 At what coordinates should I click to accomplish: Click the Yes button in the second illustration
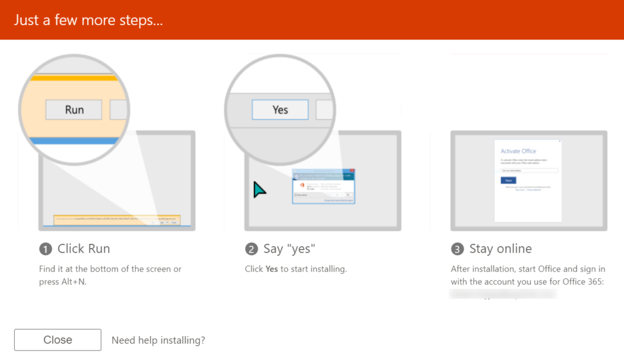280,110
